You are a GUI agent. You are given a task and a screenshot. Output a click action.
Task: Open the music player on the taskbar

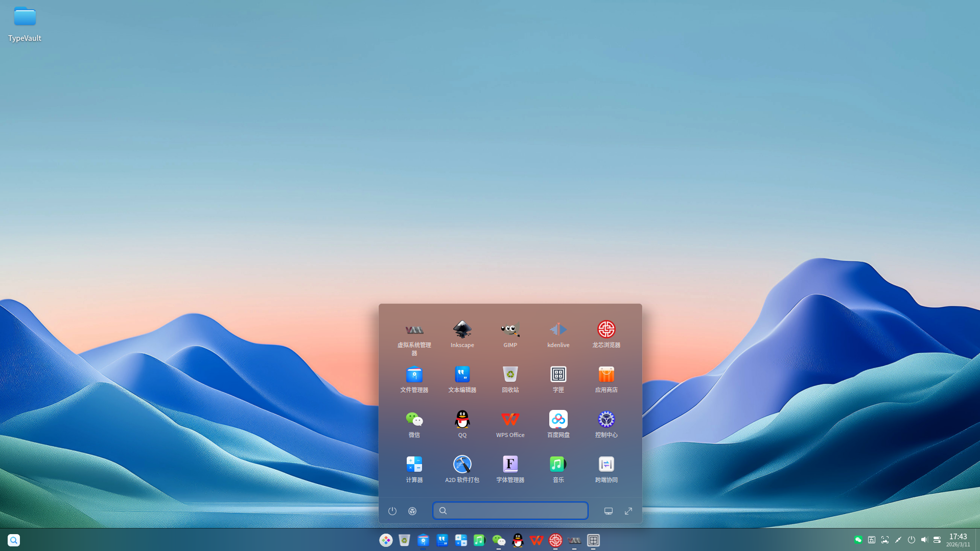[479, 540]
